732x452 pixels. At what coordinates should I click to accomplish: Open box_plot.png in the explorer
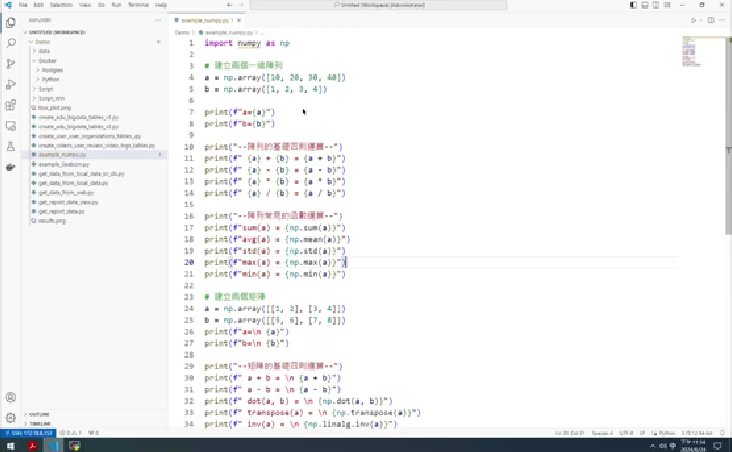point(54,108)
